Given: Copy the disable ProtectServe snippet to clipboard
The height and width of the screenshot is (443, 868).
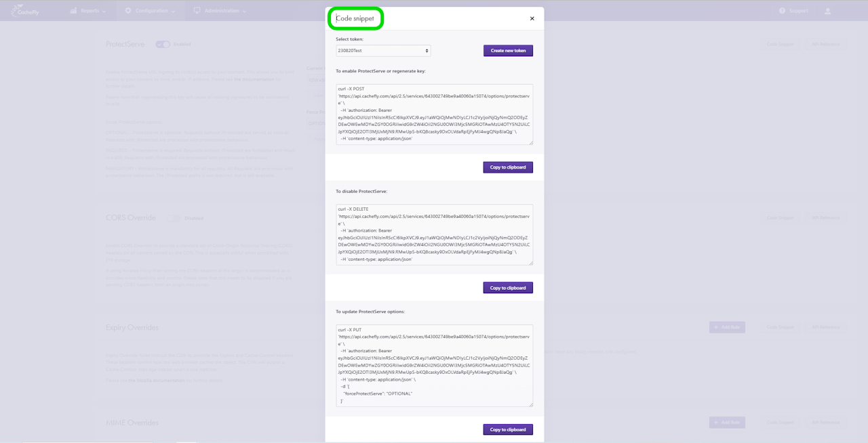Looking at the screenshot, I should point(508,288).
